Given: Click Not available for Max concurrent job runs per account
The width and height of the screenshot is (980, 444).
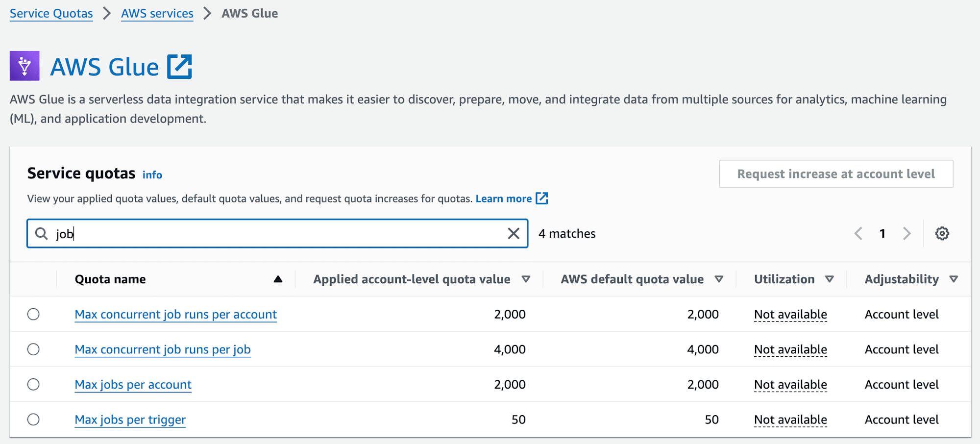Looking at the screenshot, I should pos(790,315).
